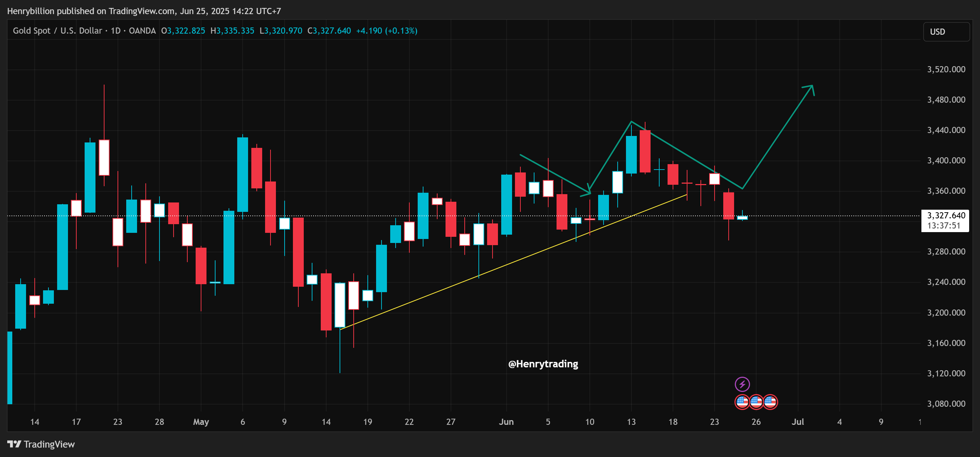This screenshot has height=457, width=980.
Task: Click the May label on the time axis
Action: [x=201, y=422]
